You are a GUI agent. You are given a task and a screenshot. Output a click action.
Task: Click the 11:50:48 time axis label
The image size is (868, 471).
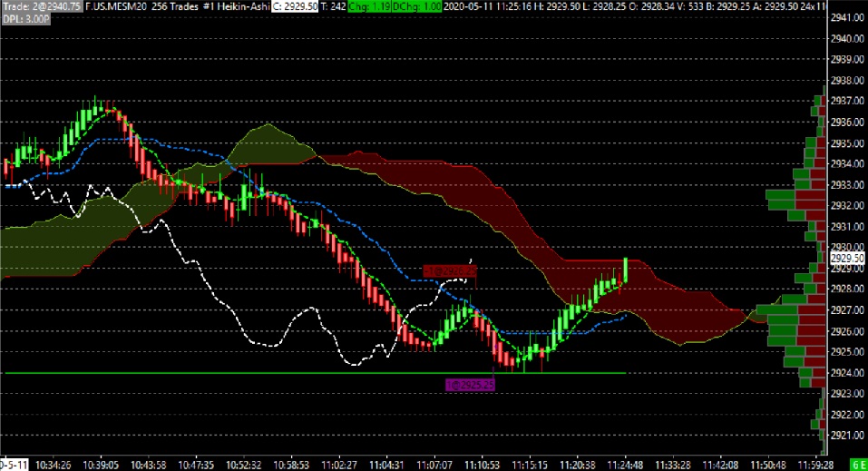(x=768, y=465)
